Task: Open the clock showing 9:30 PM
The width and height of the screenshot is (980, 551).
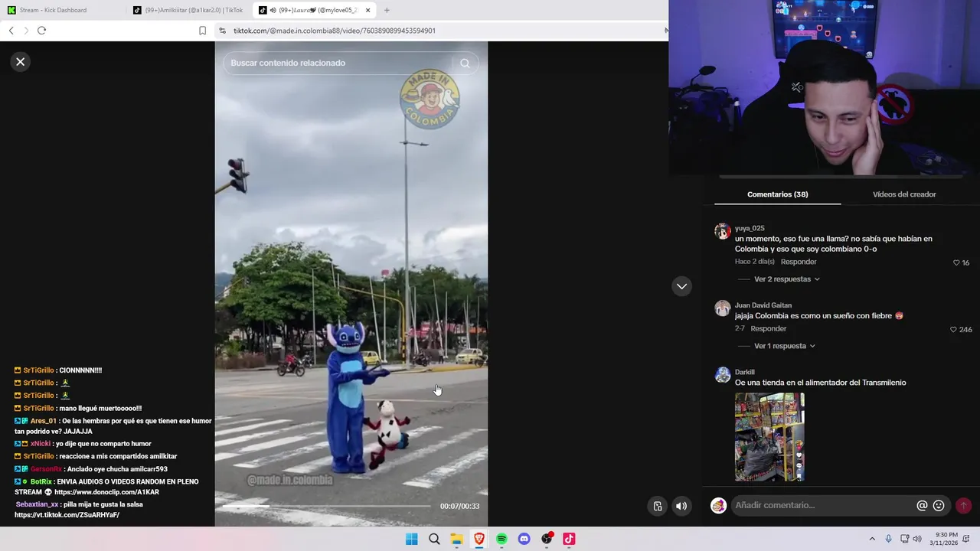Action: click(946, 539)
